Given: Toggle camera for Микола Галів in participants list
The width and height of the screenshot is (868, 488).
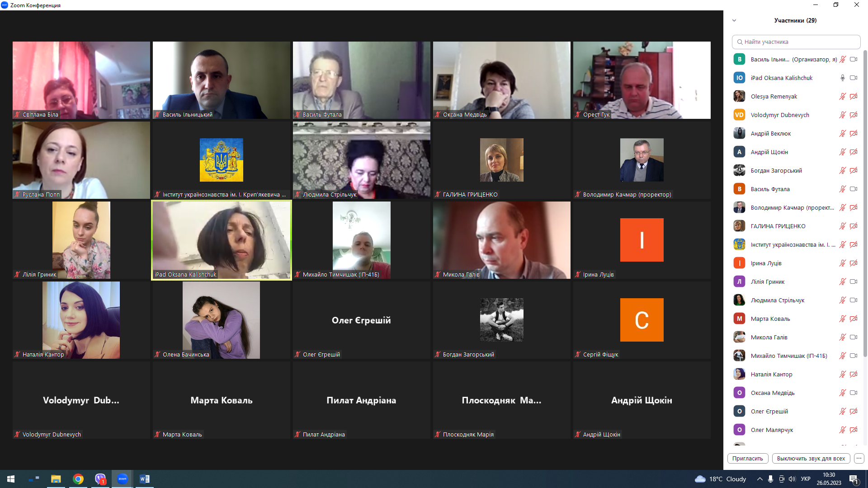Looking at the screenshot, I should click(854, 337).
